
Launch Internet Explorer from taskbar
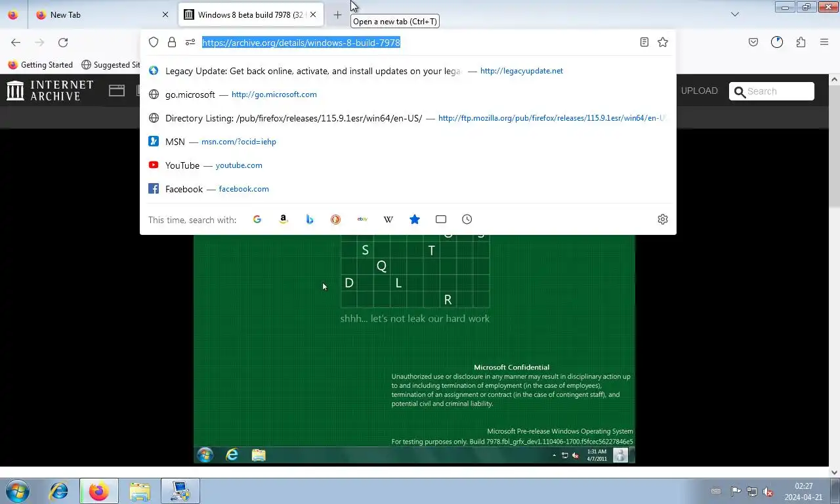point(59,491)
